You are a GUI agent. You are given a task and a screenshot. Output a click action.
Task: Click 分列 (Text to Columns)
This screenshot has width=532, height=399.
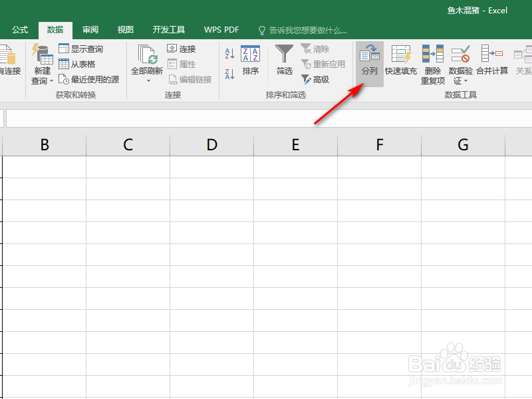(x=370, y=64)
